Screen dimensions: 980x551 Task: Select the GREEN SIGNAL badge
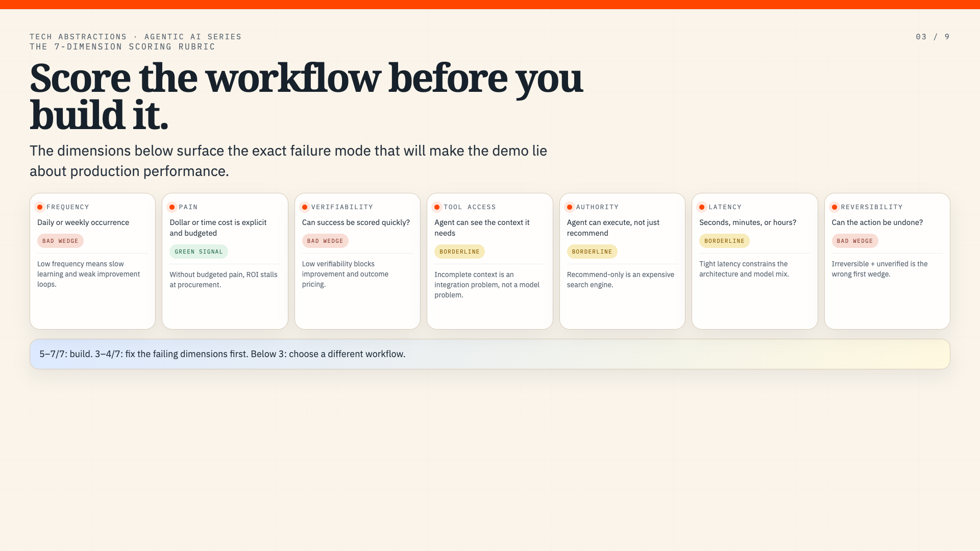(x=199, y=252)
